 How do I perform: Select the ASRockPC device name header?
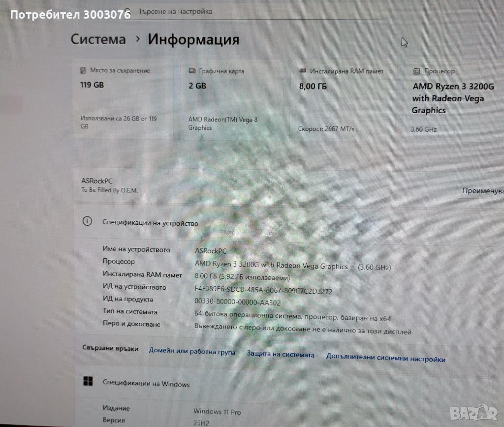pos(97,181)
